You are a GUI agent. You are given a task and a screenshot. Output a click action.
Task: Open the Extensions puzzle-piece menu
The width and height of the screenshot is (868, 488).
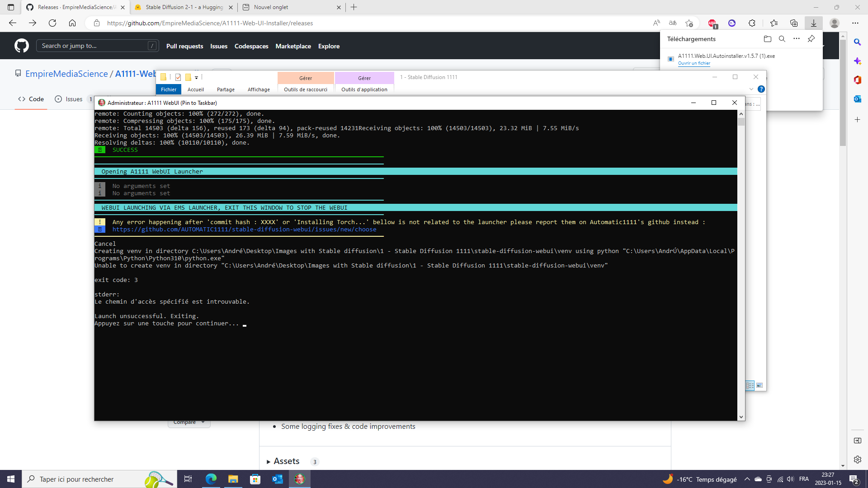coord(752,23)
